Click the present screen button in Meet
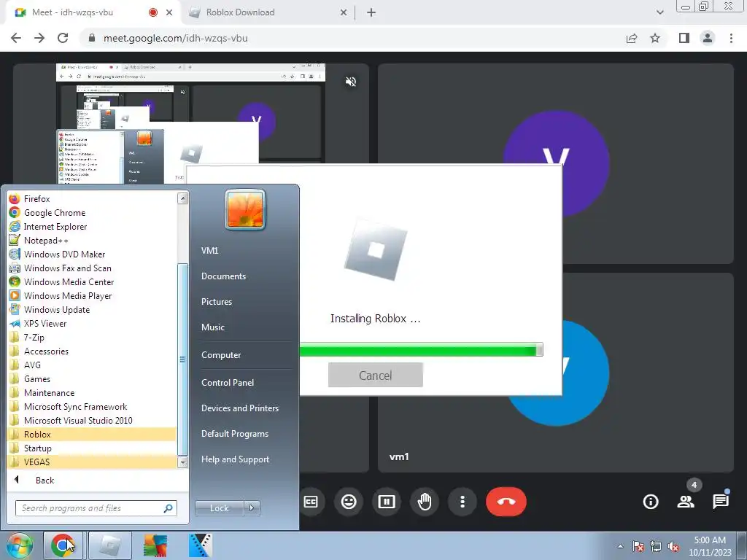747x560 pixels. click(387, 502)
